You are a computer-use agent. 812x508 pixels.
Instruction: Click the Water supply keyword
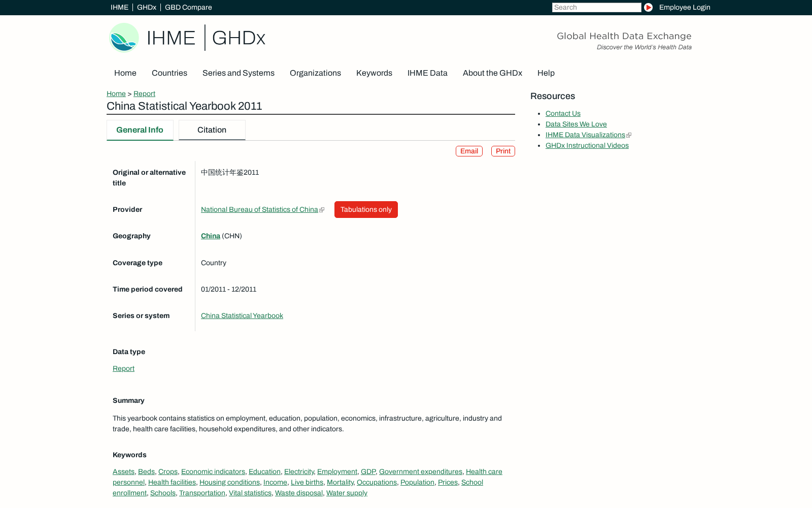(347, 493)
